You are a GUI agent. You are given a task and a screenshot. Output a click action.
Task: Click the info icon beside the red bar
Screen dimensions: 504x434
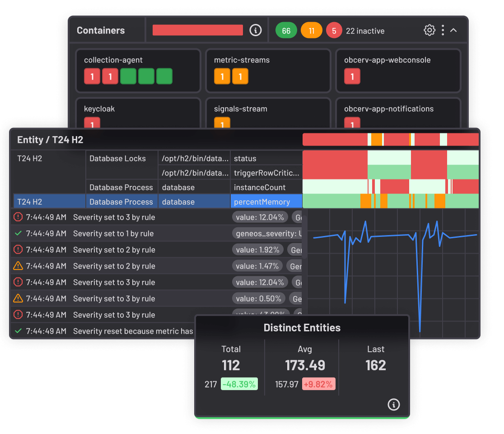click(255, 30)
